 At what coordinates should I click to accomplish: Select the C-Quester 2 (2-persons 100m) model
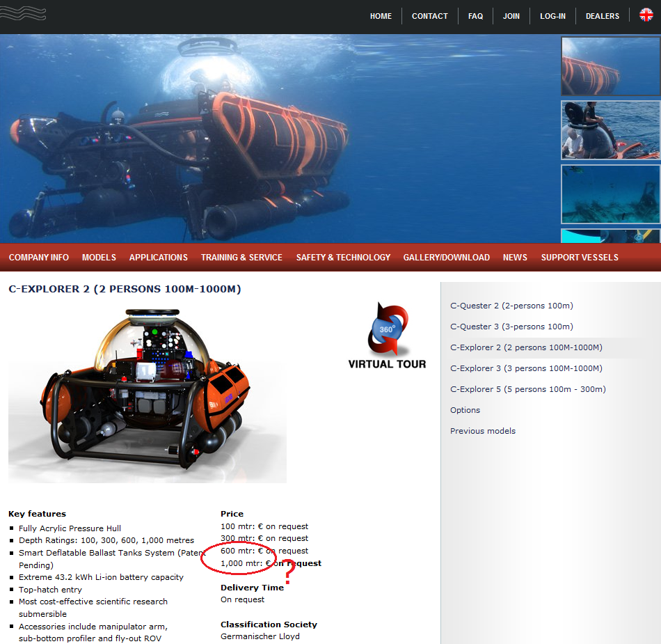tap(511, 306)
